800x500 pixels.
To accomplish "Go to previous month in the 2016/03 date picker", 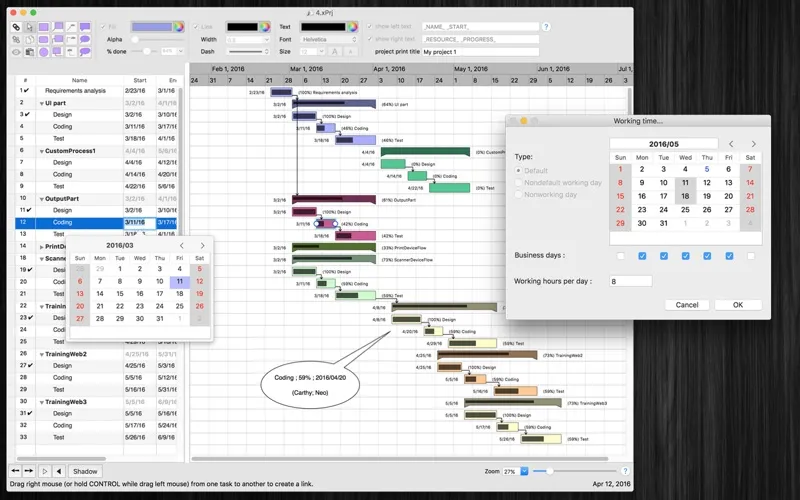I will (182, 245).
